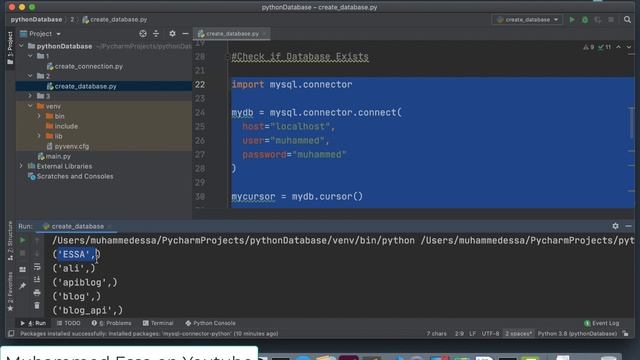Click line 22 import mysql.connector

291,84
